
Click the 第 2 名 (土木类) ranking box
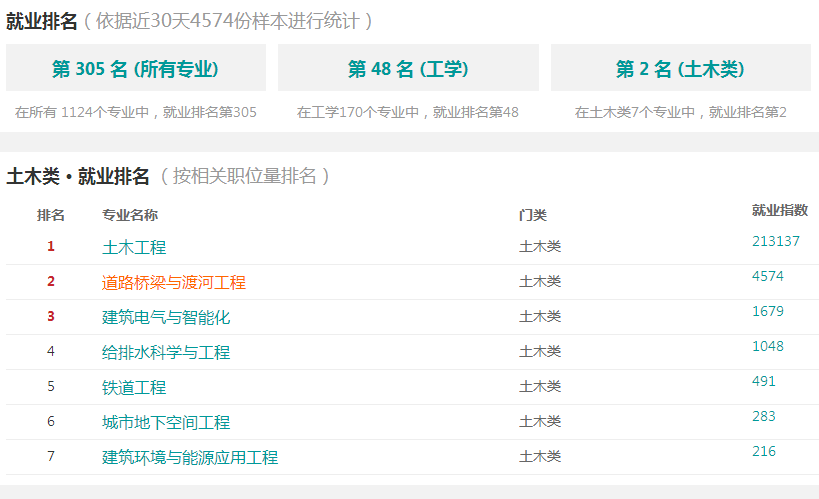[681, 68]
